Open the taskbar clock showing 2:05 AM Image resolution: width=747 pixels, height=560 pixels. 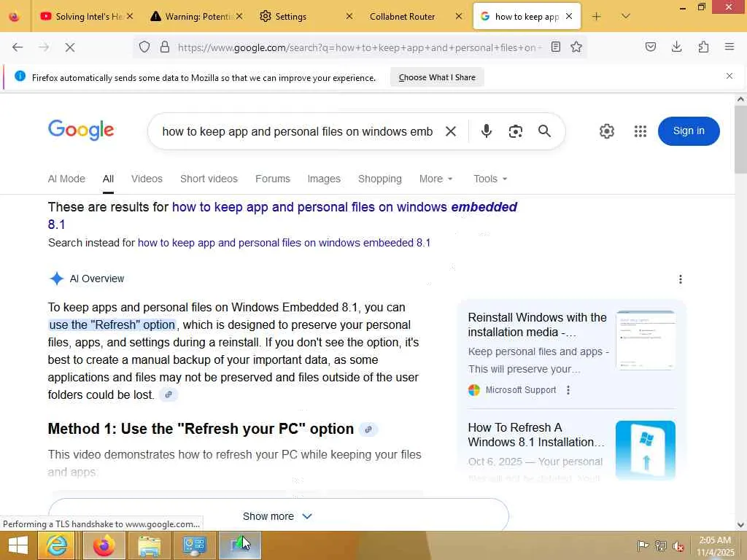point(715,546)
